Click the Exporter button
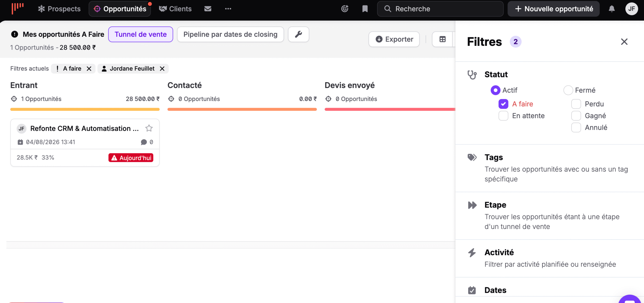 coord(394,39)
